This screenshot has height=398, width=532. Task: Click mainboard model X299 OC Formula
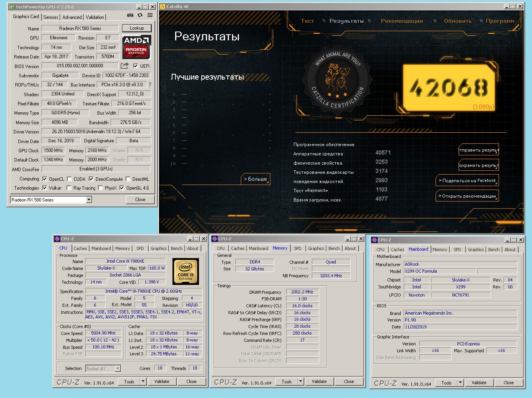(x=440, y=271)
